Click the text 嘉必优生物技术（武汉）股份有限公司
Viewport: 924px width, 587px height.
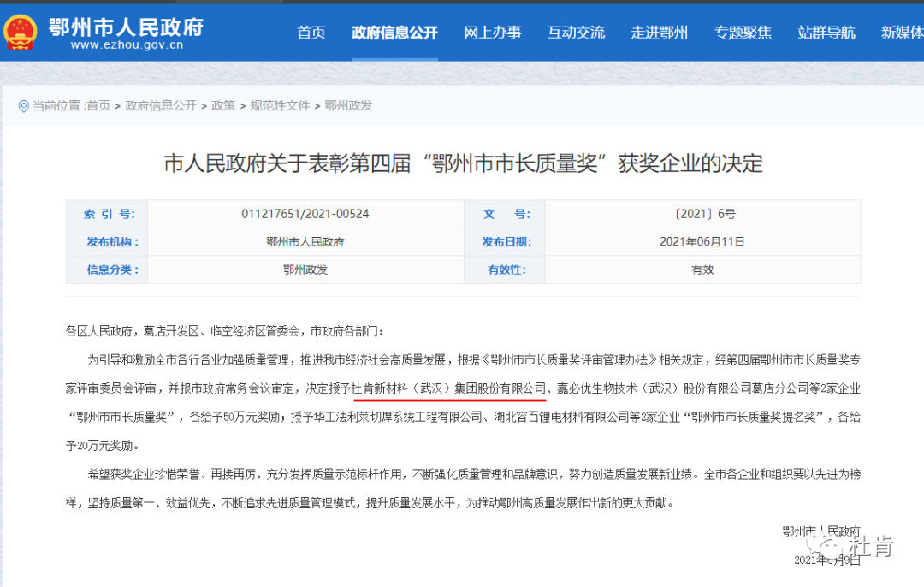click(x=654, y=388)
